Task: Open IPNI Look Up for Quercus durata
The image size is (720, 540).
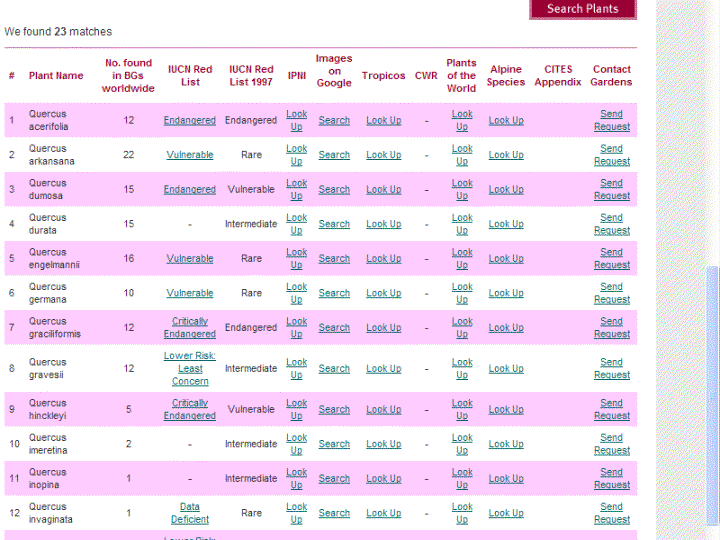Action: pos(297,224)
